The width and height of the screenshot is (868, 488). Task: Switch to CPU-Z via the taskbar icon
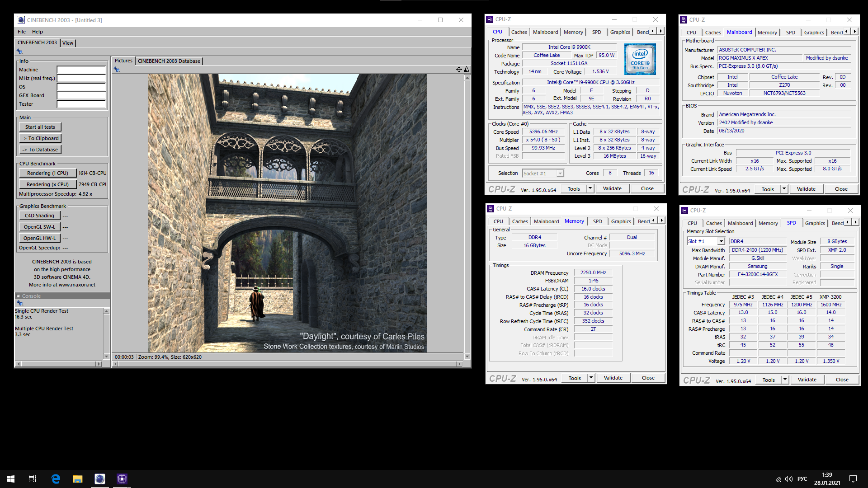(x=122, y=479)
